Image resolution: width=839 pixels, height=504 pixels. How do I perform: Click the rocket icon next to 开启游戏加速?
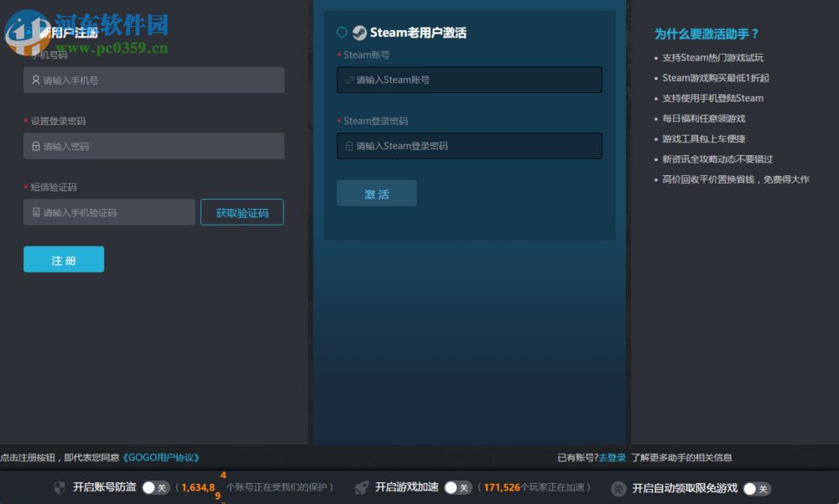360,486
